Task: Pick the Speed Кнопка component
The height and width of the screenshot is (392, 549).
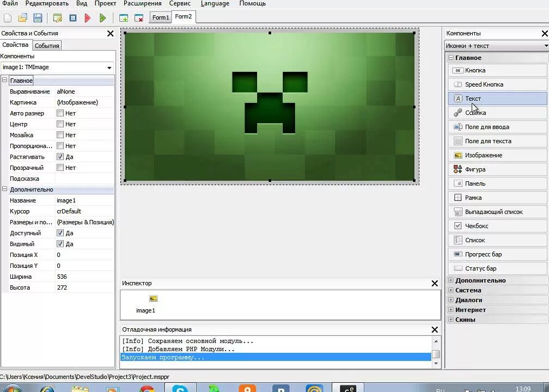Action: pyautogui.click(x=497, y=84)
